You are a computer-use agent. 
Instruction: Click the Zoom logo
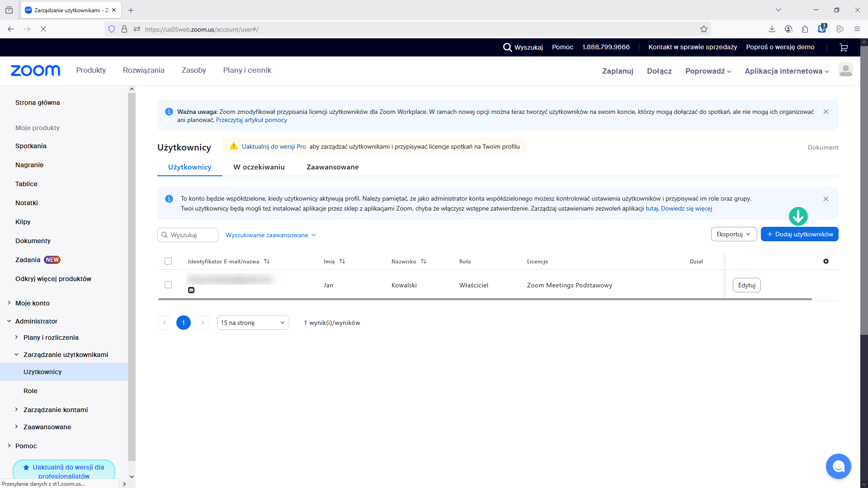click(x=35, y=70)
